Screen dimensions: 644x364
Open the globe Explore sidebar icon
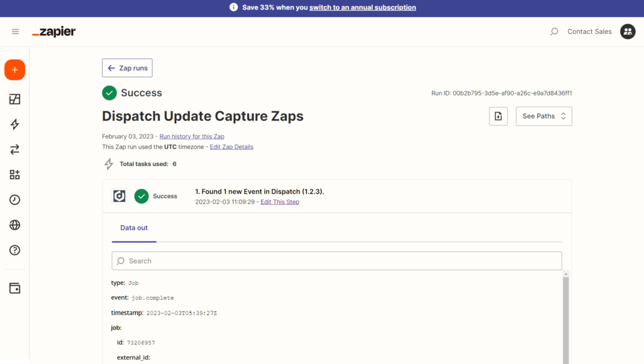14,225
